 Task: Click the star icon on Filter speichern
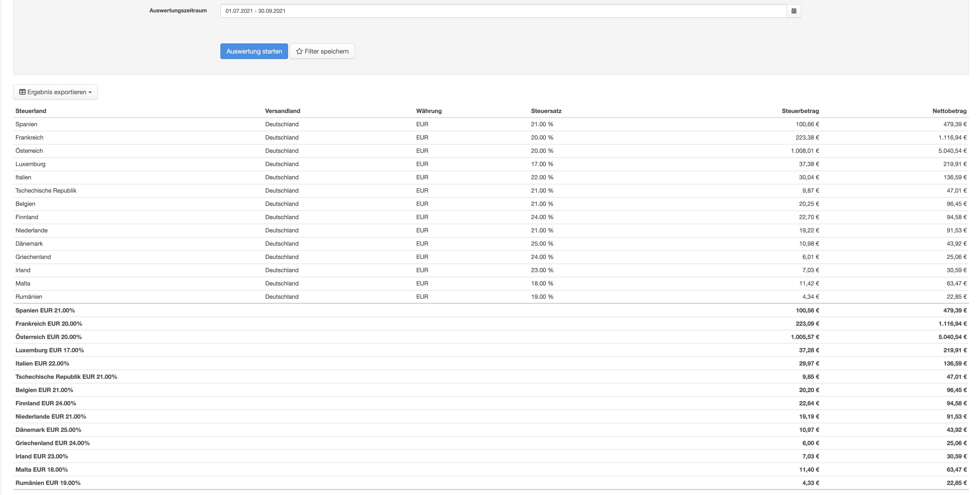299,51
